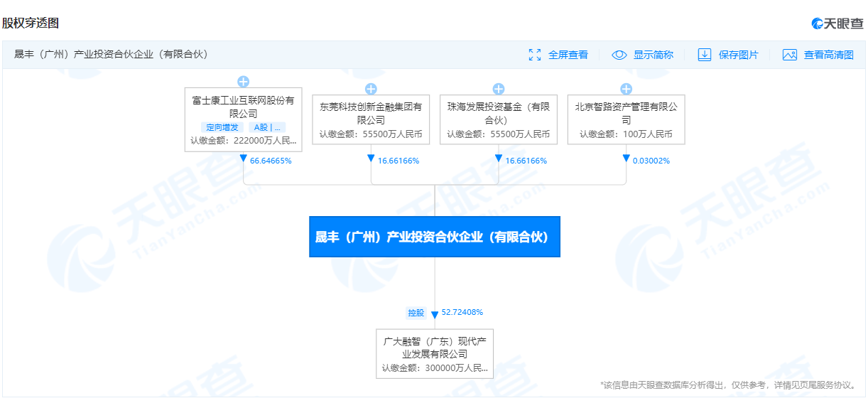868x408 pixels.
Task: Click the blue arrow above 广大融智 card
Action: pyautogui.click(x=435, y=314)
